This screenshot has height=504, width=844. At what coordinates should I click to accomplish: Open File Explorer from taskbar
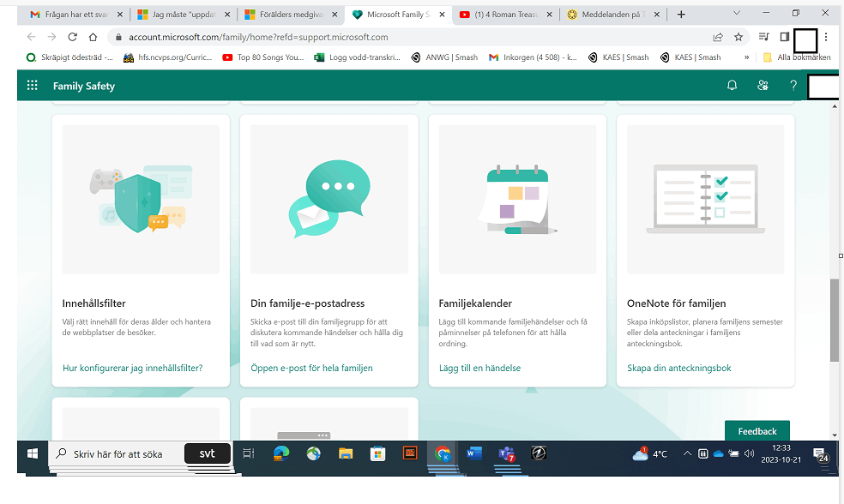[346, 454]
